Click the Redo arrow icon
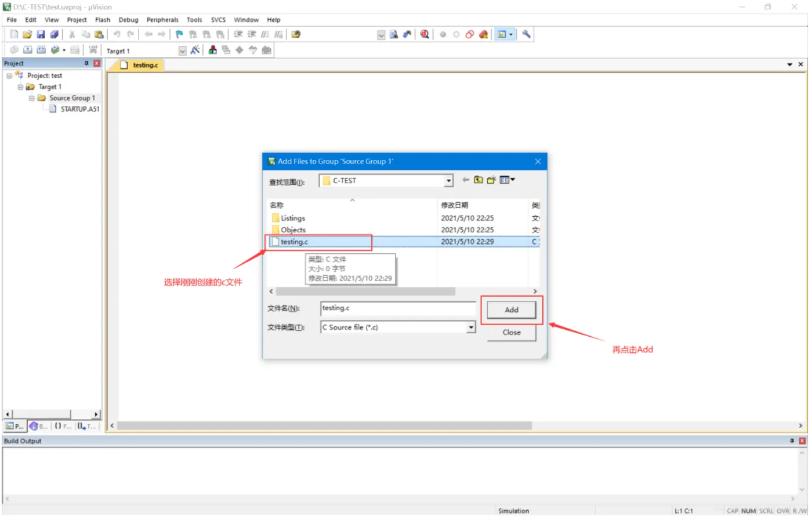Screen dimensions: 812x532 click(130, 35)
